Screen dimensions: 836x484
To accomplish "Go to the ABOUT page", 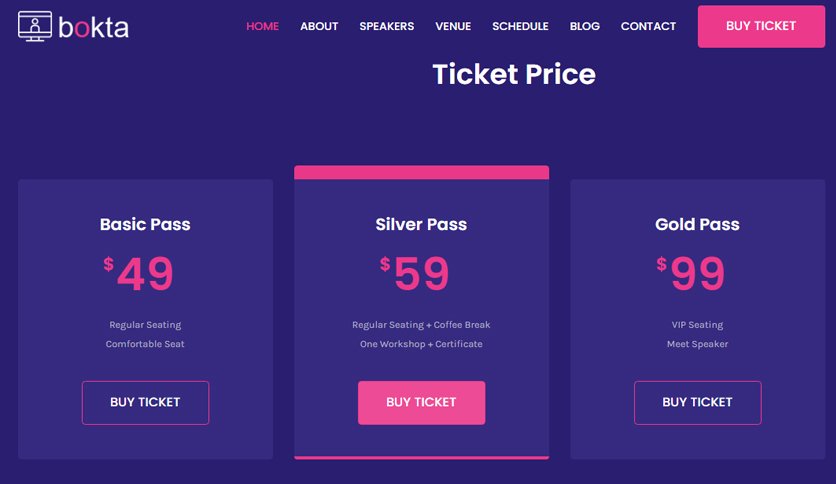I will pyautogui.click(x=319, y=26).
